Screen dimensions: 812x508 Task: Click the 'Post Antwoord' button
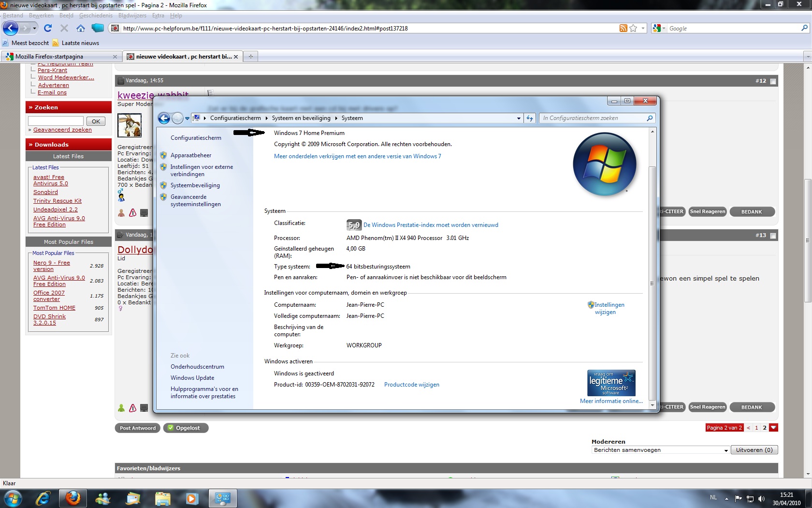(138, 428)
